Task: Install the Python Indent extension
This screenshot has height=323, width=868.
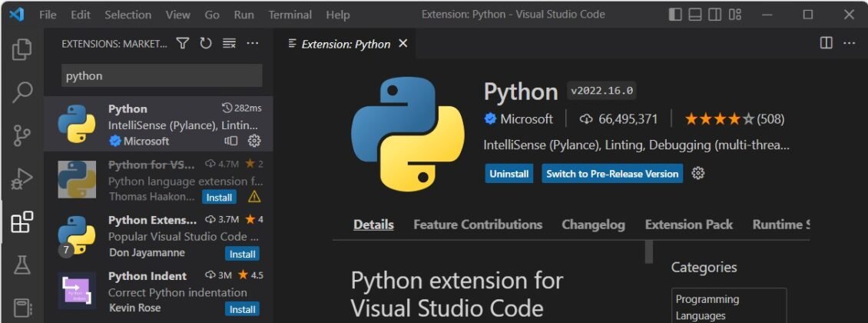Action: coord(242,309)
